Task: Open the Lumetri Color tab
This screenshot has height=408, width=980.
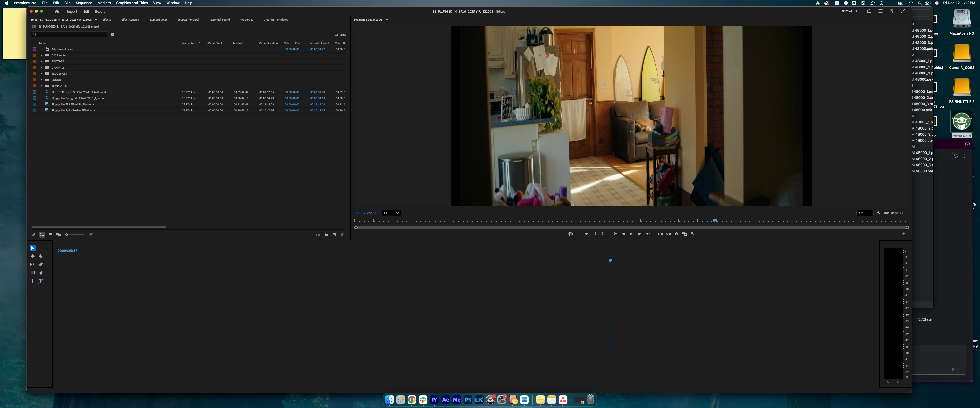Action: coord(158,20)
